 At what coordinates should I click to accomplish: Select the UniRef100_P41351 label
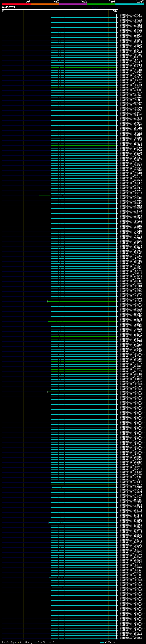click(x=131, y=294)
